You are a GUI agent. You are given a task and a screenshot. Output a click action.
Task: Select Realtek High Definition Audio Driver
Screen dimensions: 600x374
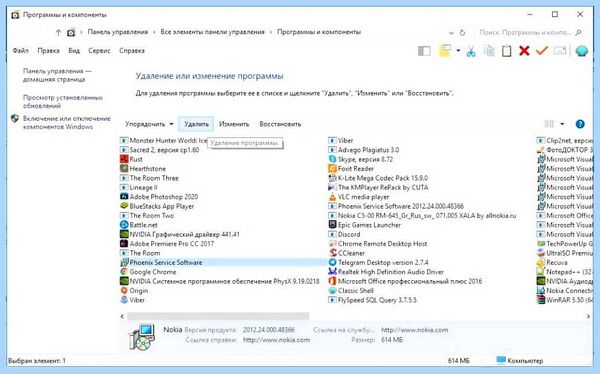(390, 272)
